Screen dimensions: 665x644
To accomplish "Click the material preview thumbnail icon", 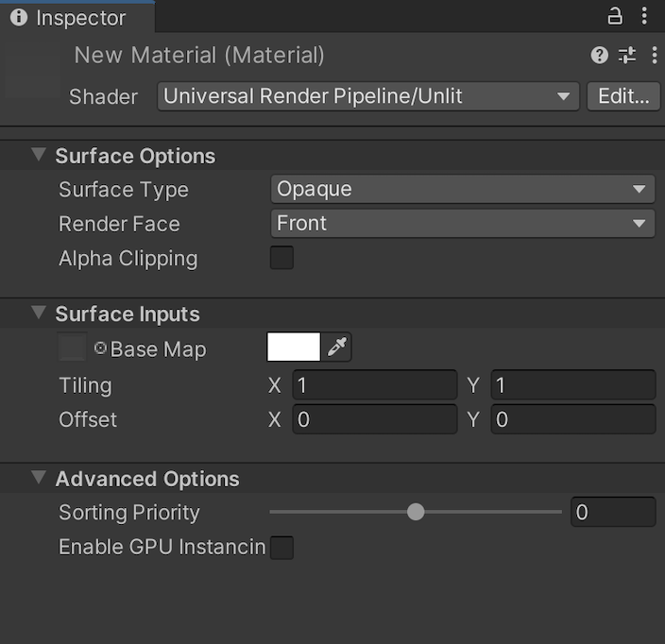I will click(x=33, y=72).
